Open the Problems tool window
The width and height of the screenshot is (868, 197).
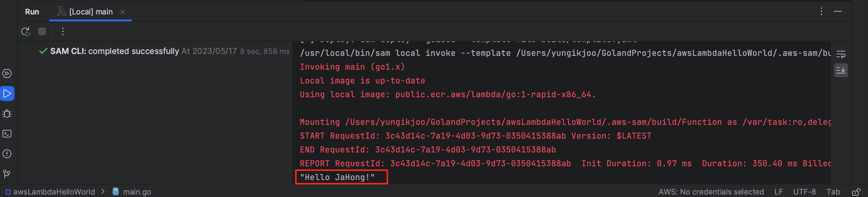coord(7,154)
